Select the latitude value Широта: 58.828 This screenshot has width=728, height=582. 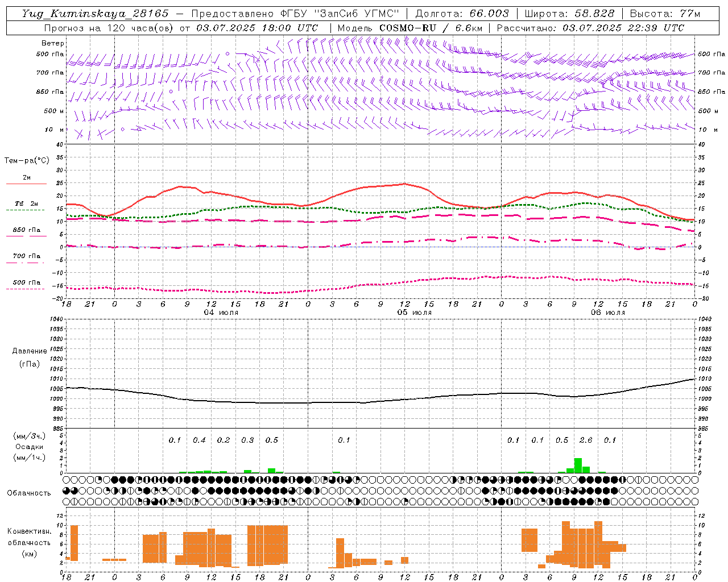click(569, 14)
